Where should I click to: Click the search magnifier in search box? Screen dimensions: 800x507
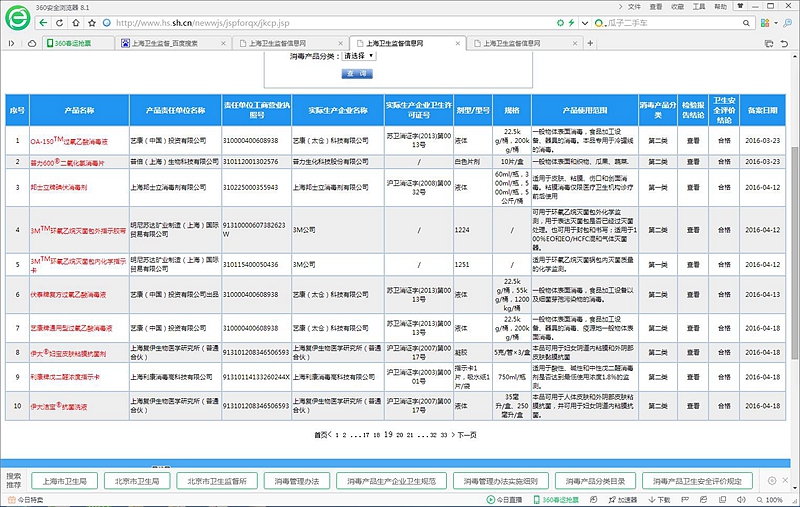click(746, 23)
